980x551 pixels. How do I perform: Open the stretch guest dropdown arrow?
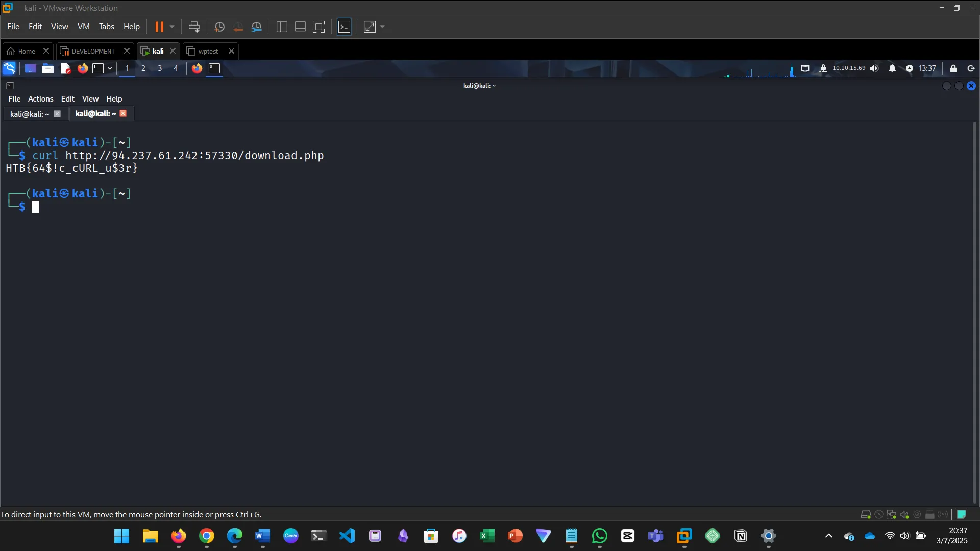(x=382, y=27)
